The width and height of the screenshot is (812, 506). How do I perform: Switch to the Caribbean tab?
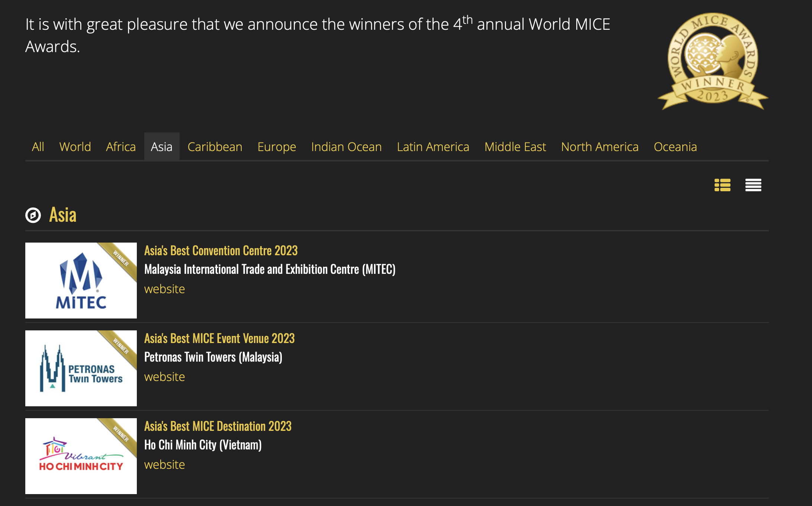pyautogui.click(x=215, y=147)
